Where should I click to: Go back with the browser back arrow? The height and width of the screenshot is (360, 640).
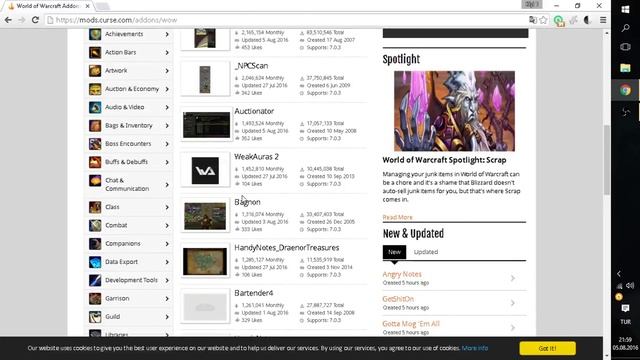tap(8, 20)
